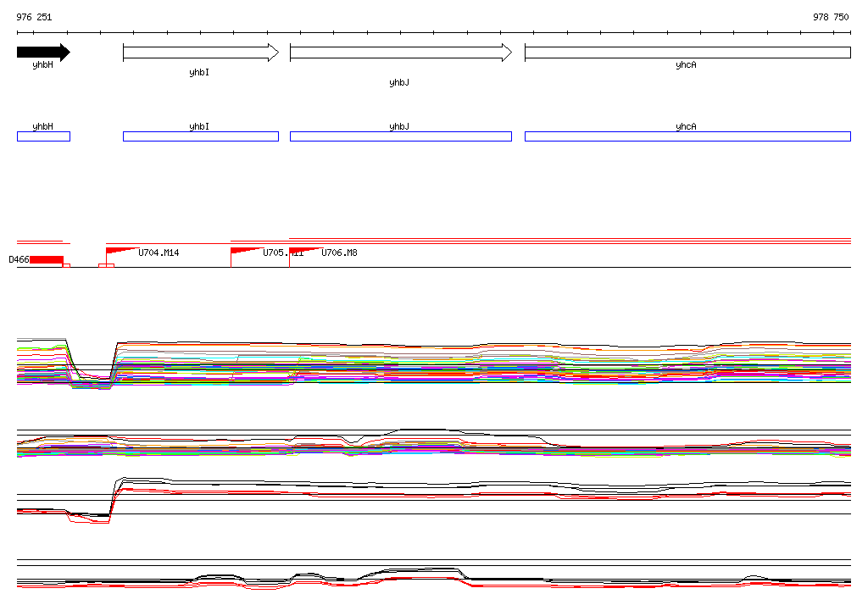The image size is (868, 605).
Task: Click the U704.M14 label text
Action: tap(159, 253)
